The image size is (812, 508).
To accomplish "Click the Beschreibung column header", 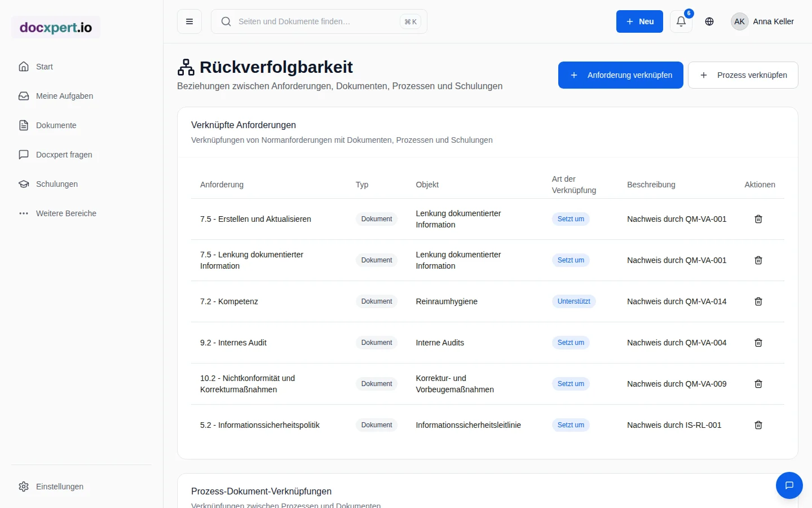I will tap(651, 185).
